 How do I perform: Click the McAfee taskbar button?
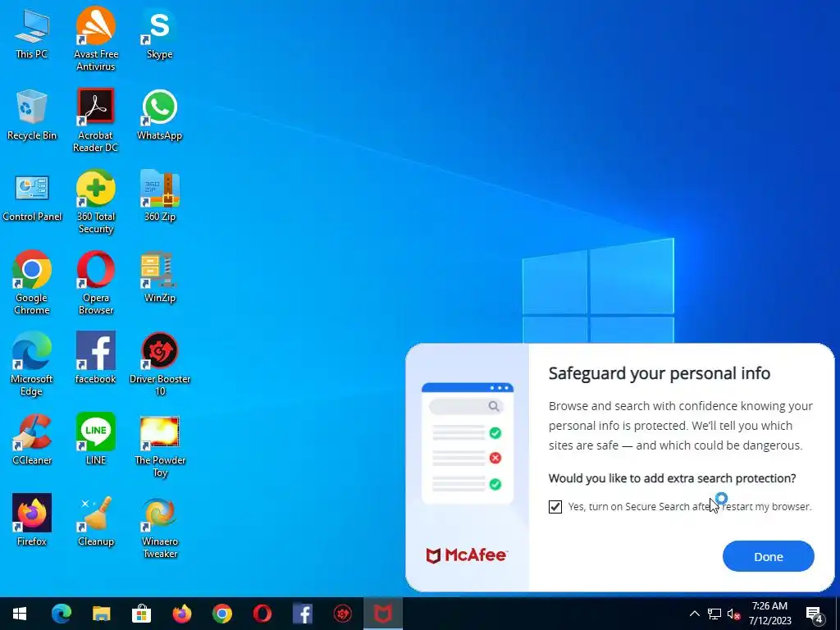point(382,614)
